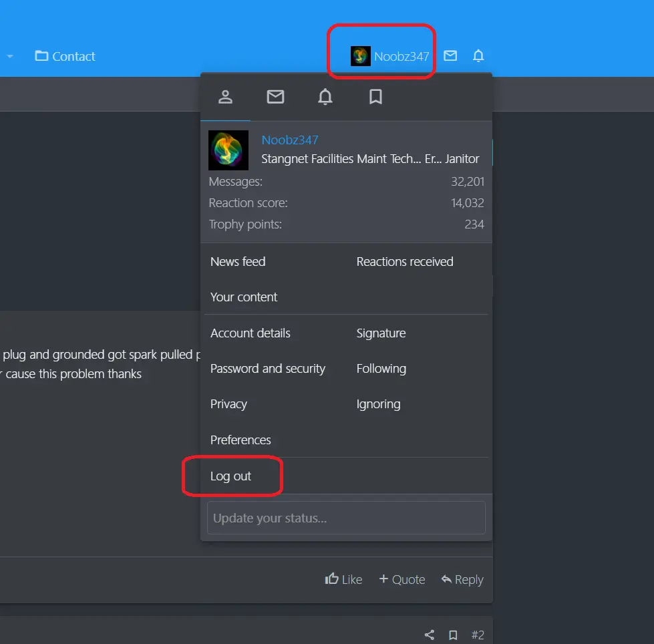Select Log out

click(x=230, y=476)
